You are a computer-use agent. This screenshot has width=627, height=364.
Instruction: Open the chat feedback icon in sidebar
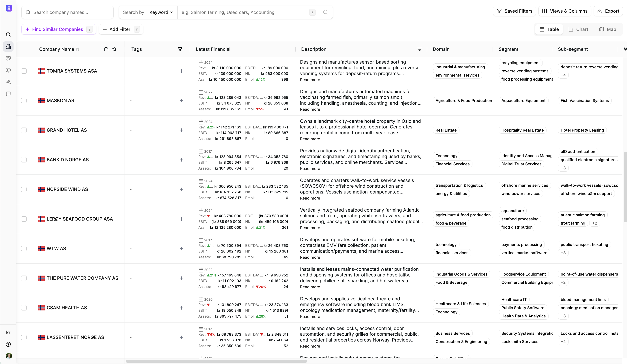click(x=8, y=94)
